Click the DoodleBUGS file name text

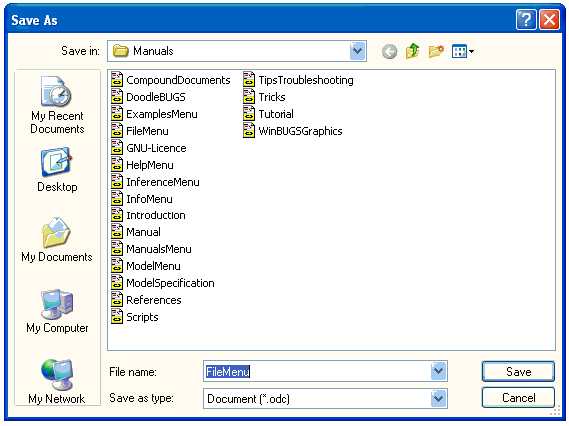pyautogui.click(x=156, y=97)
